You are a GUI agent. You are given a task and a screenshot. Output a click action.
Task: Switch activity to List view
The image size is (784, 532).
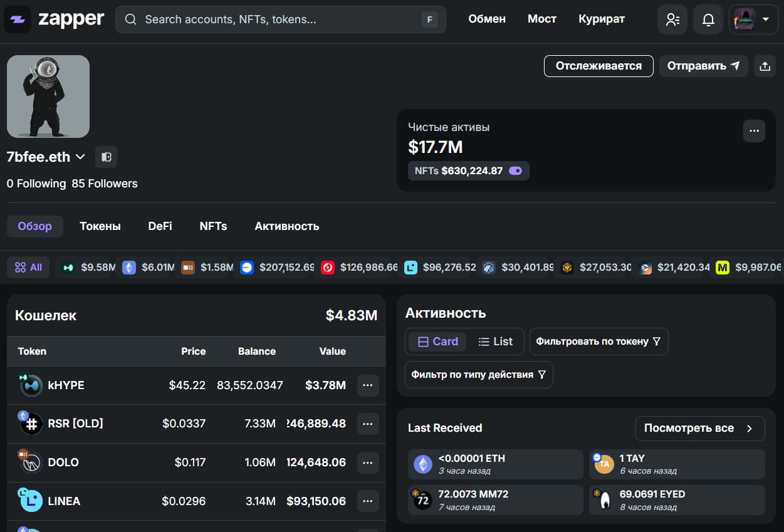click(x=495, y=342)
